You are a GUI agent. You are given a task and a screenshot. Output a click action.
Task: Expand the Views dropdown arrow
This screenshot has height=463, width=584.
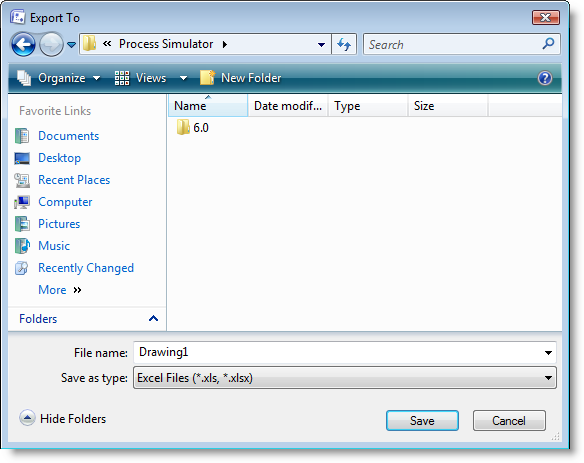tap(183, 78)
